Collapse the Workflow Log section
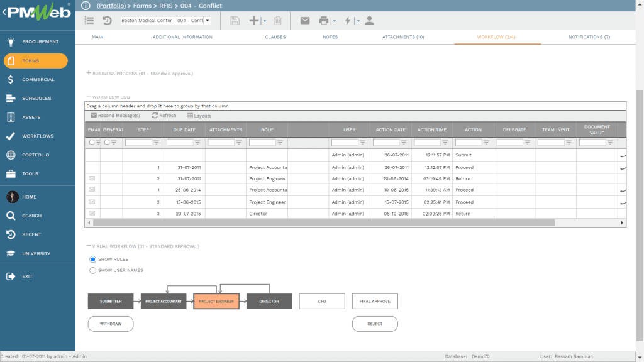Viewport: 644px width, 362px height. 88,96
